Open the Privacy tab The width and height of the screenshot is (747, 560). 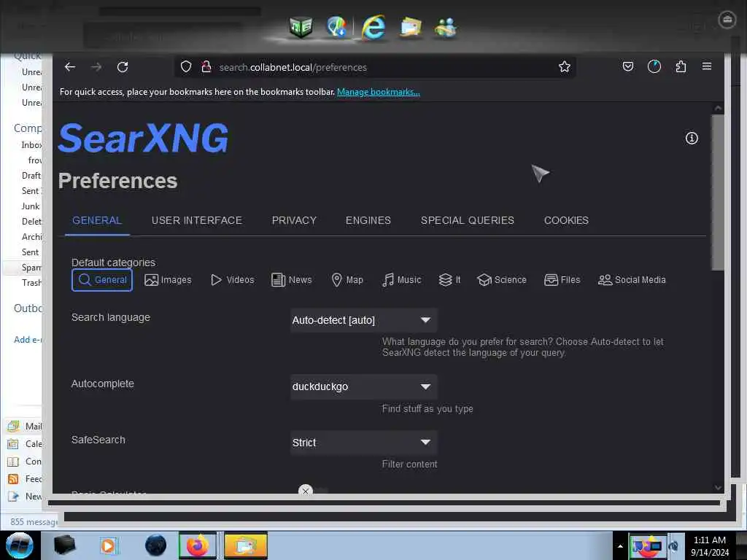click(294, 220)
